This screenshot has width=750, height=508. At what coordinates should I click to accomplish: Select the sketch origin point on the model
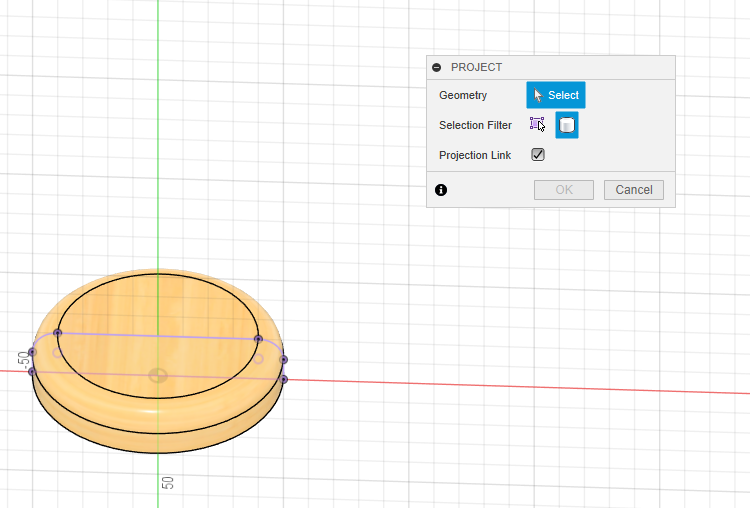(x=158, y=376)
